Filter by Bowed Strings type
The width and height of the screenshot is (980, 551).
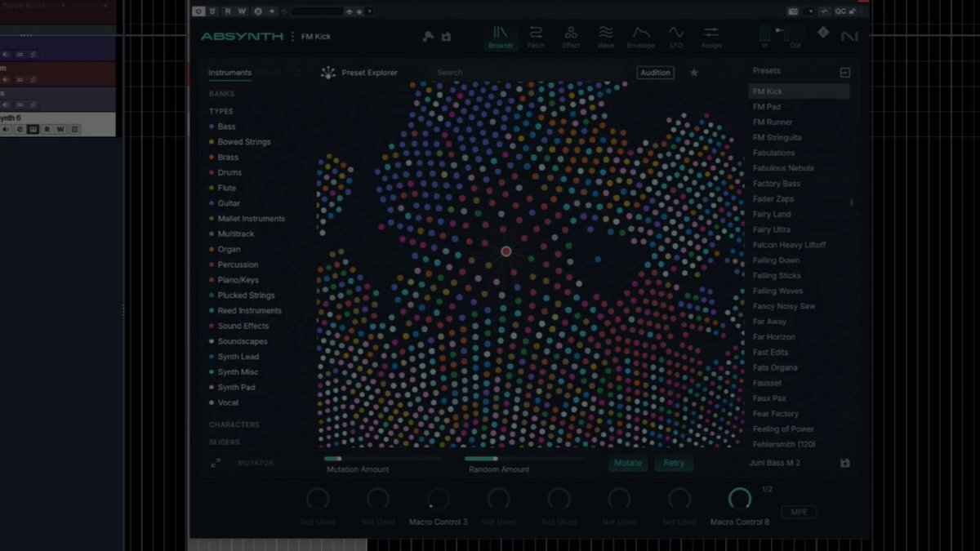coord(239,142)
